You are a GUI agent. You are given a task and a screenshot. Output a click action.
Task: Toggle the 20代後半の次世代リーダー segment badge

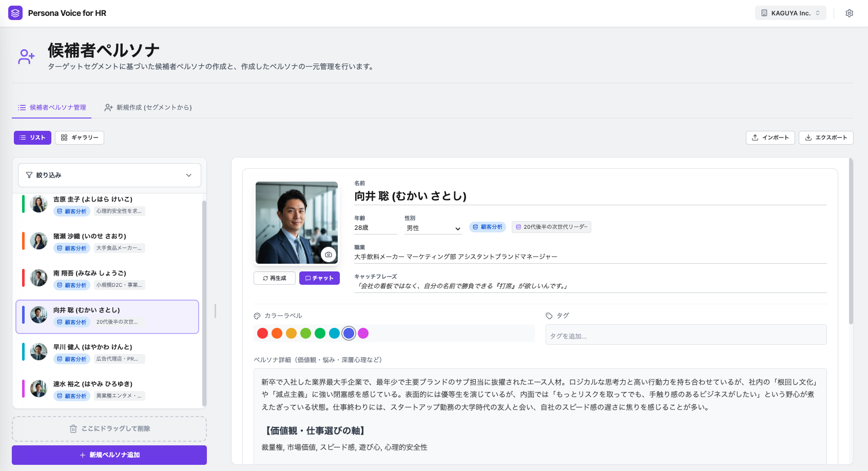pyautogui.click(x=551, y=227)
